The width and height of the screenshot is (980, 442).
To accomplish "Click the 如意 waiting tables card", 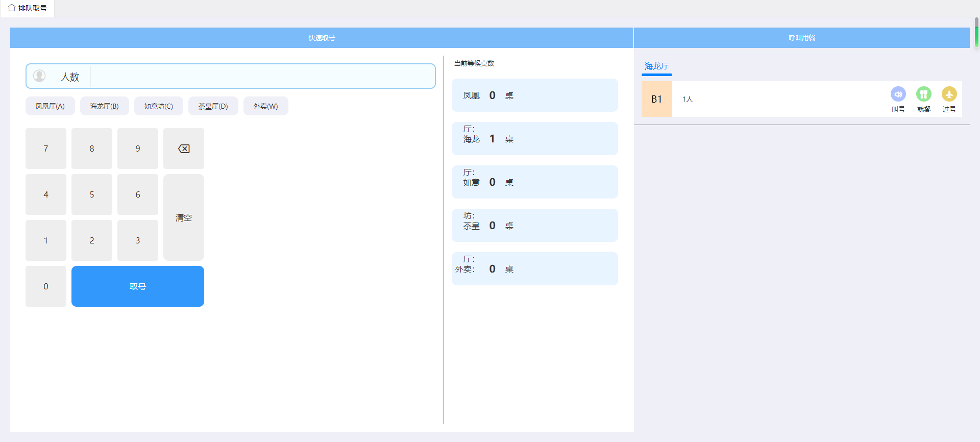I will click(x=534, y=182).
